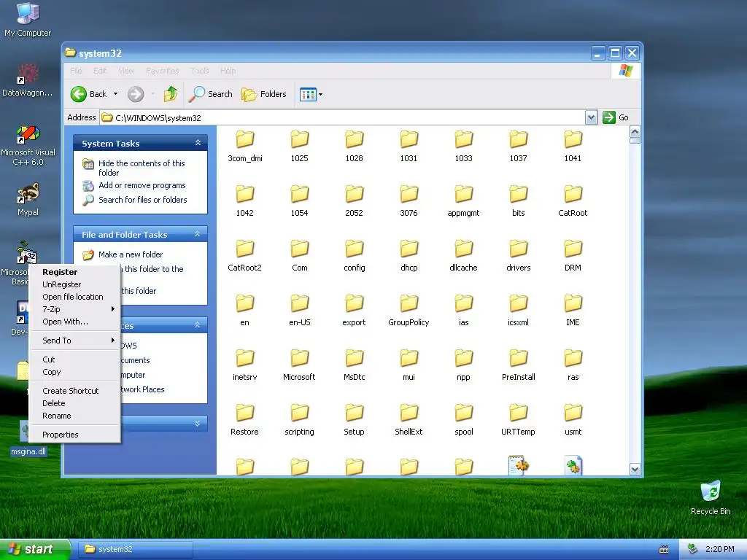Select the 1025 folder
Image resolution: width=747 pixels, height=560 pixels.
(300, 146)
